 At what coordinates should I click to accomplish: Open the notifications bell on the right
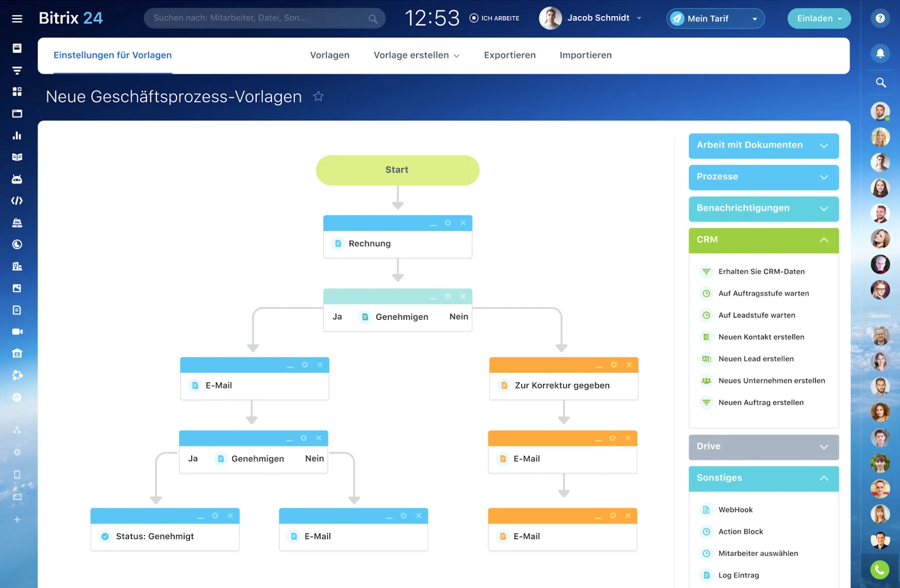[880, 53]
